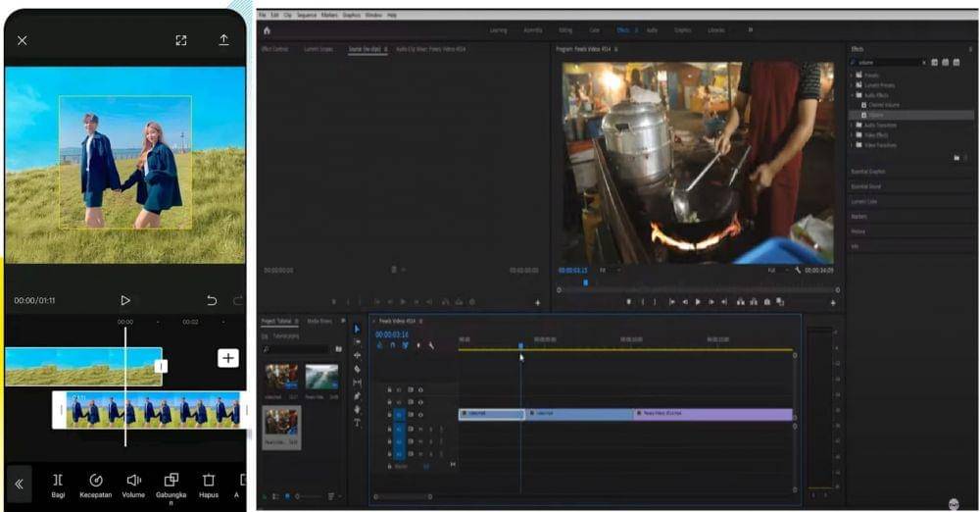Toggle the snap magnet in timeline
The image size is (980, 512).
click(x=392, y=345)
